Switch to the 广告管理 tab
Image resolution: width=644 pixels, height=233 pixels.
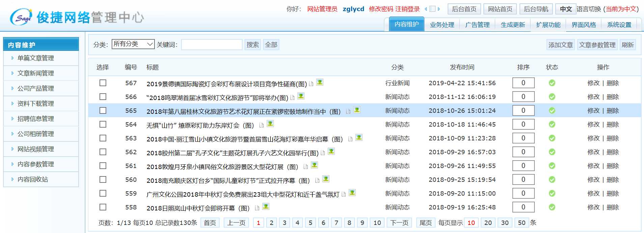(x=477, y=25)
